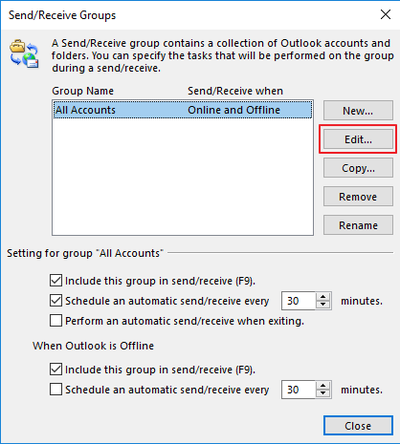Image resolution: width=400 pixels, height=444 pixels.
Task: Rename the selected group
Action: pos(358,225)
